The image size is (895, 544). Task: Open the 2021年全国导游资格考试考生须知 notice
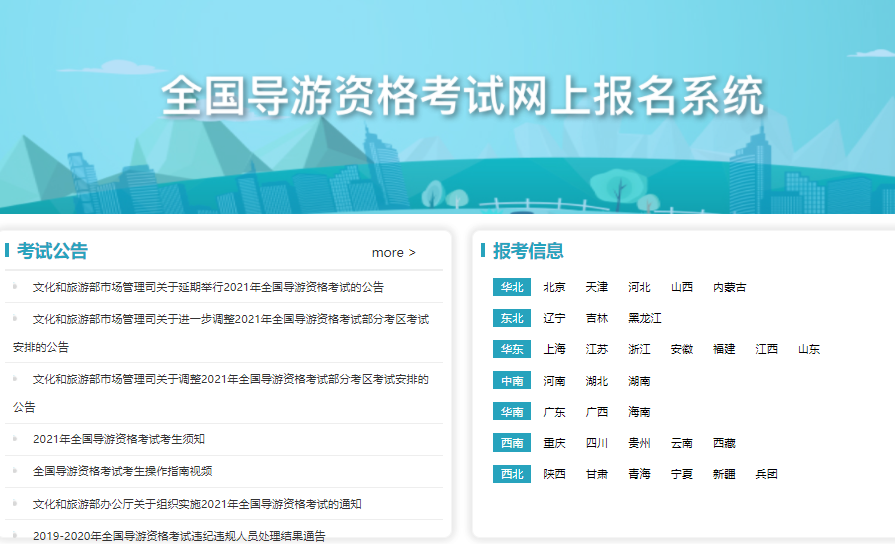pos(118,439)
